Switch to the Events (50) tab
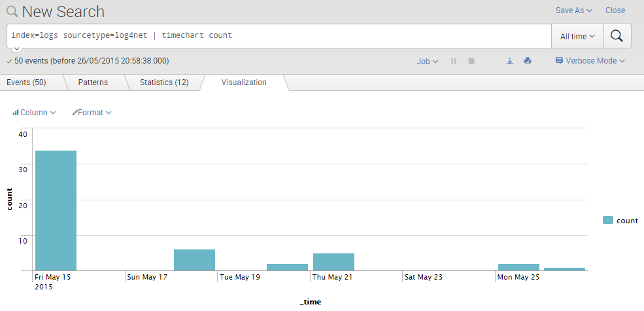This screenshot has width=644, height=311. (x=26, y=82)
